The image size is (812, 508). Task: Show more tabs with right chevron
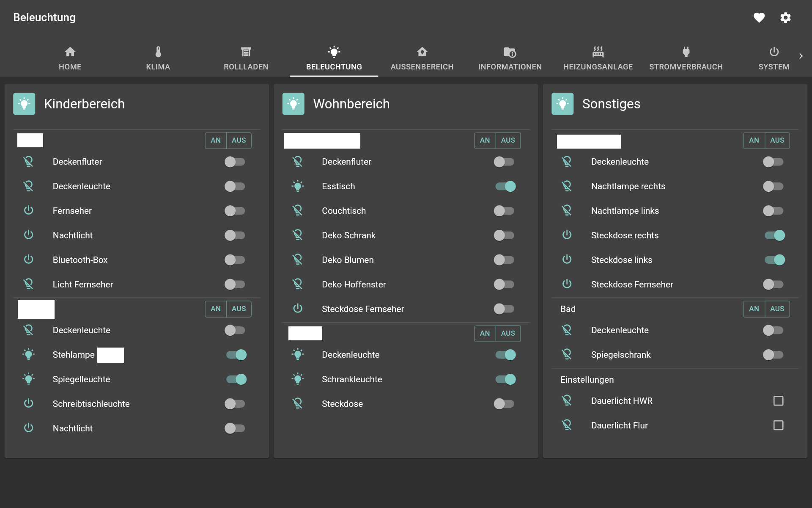click(801, 56)
